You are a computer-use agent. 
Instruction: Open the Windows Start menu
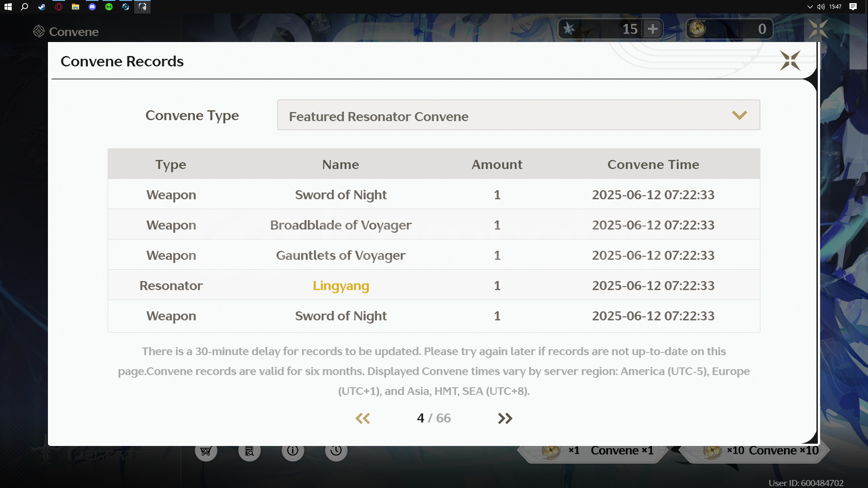coord(8,7)
